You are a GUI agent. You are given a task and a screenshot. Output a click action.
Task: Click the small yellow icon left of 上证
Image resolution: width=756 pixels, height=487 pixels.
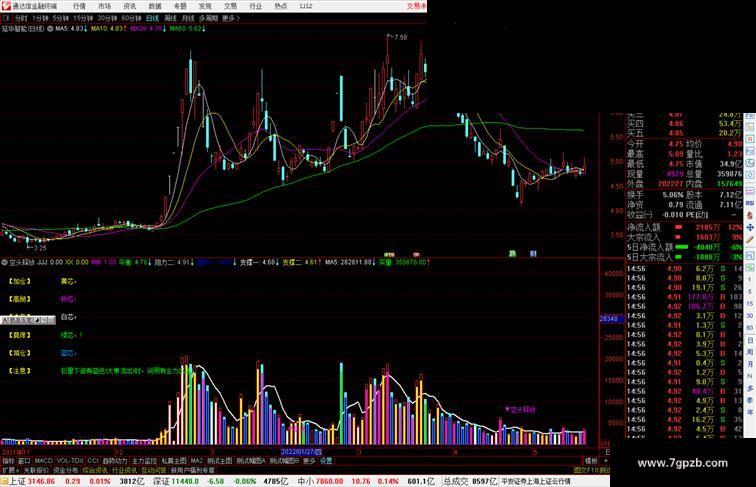(4, 481)
